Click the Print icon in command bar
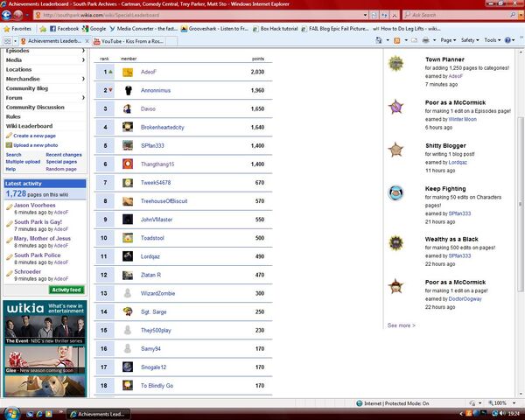Viewport: 525px width, 420px height. coord(425,40)
